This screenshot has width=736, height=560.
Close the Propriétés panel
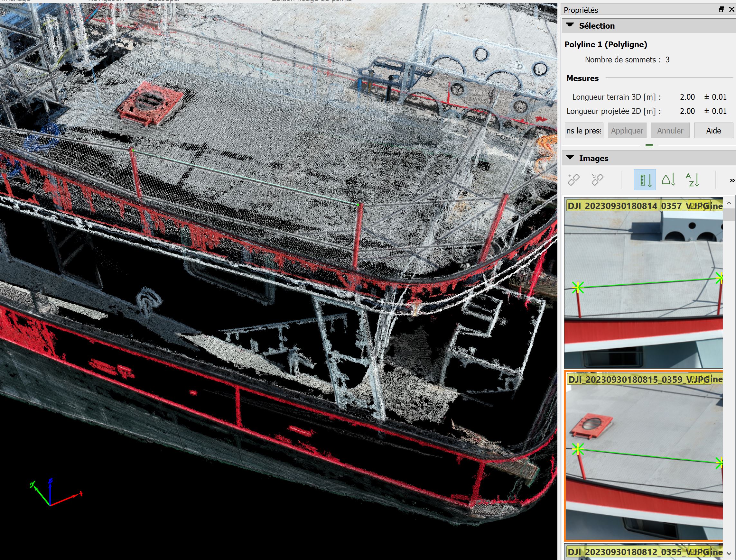point(732,9)
